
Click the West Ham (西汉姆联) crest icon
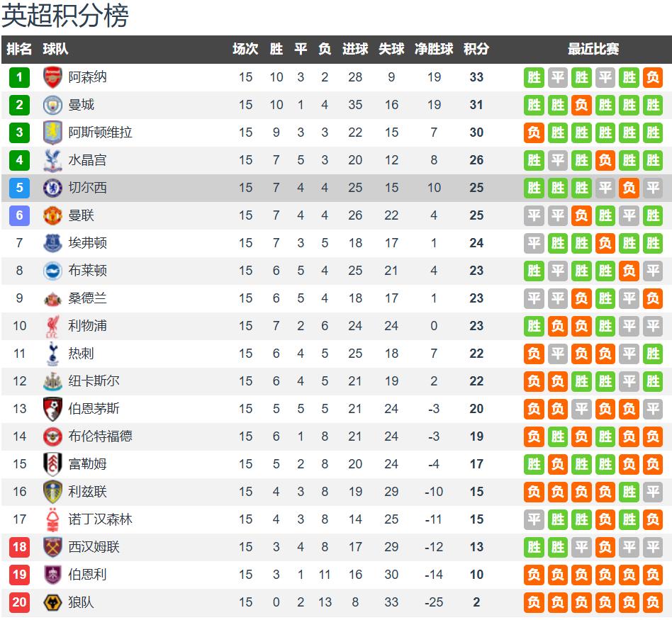[53, 547]
